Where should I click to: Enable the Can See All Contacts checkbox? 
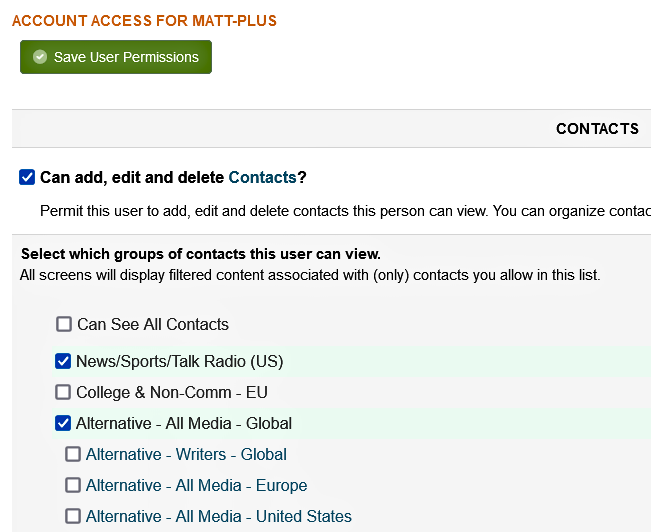[x=64, y=324]
